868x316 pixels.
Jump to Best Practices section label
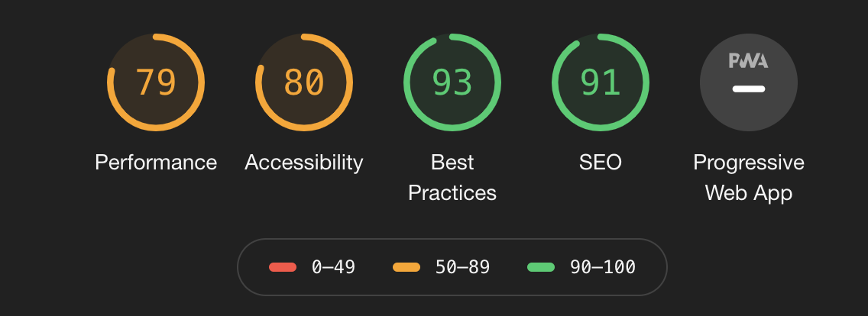(x=452, y=178)
